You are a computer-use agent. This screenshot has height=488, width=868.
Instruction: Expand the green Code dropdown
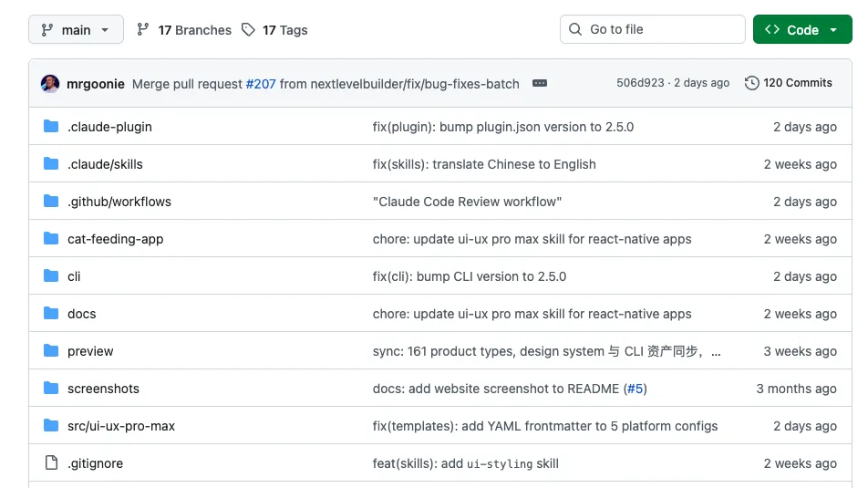pos(801,30)
